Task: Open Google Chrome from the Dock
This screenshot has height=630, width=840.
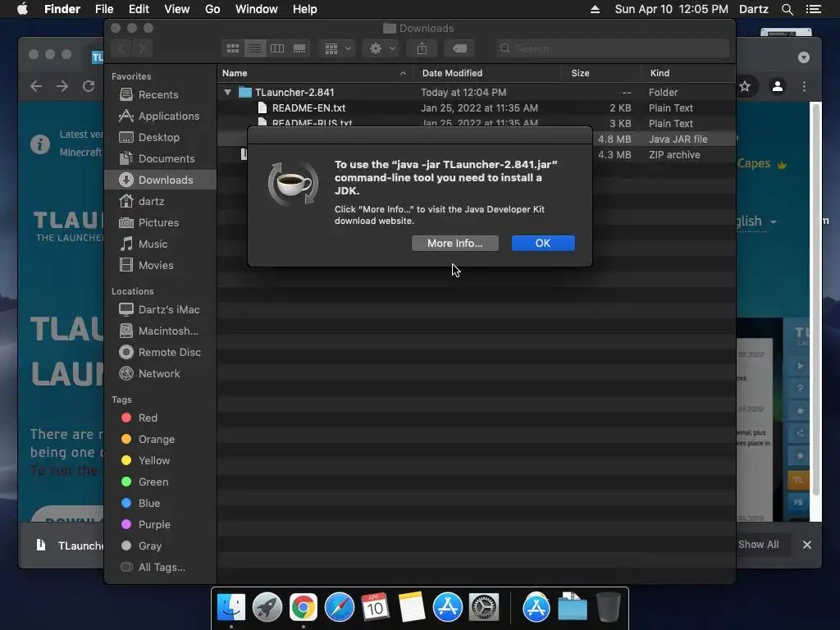Action: [x=304, y=608]
